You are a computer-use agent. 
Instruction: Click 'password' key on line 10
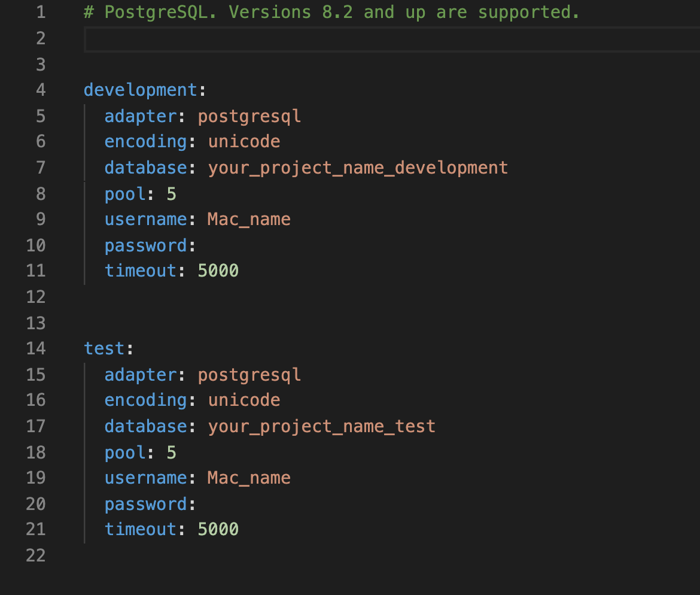[145, 245]
